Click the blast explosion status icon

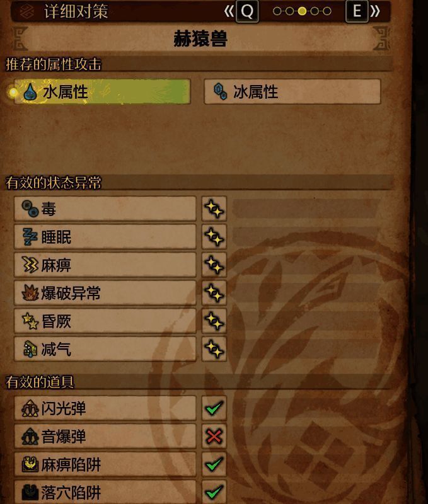pos(30,293)
